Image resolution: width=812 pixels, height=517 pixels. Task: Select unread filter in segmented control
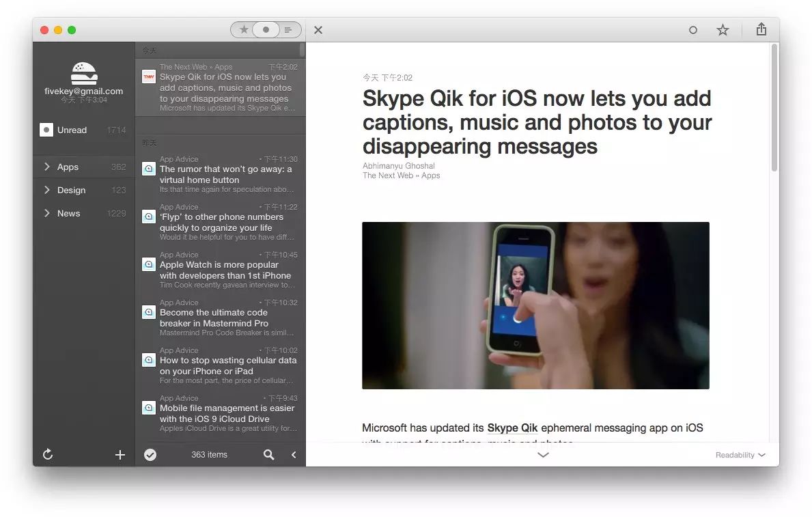click(266, 29)
